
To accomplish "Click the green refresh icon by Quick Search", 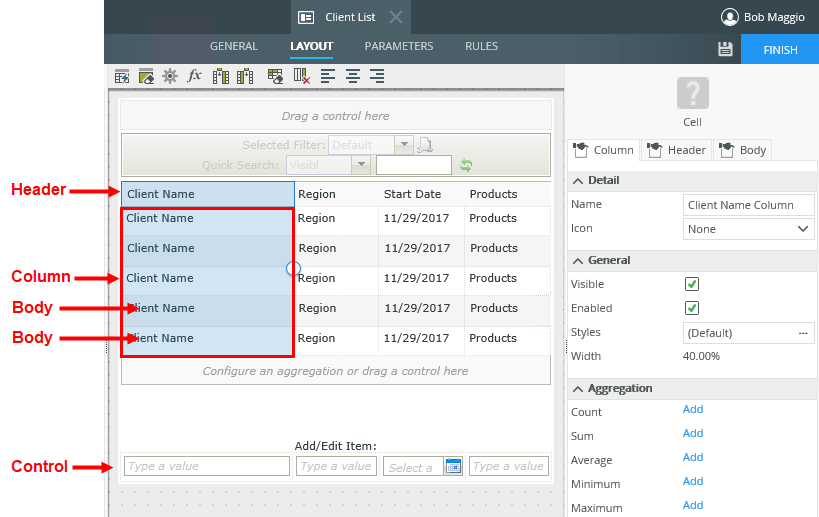I will tap(465, 165).
